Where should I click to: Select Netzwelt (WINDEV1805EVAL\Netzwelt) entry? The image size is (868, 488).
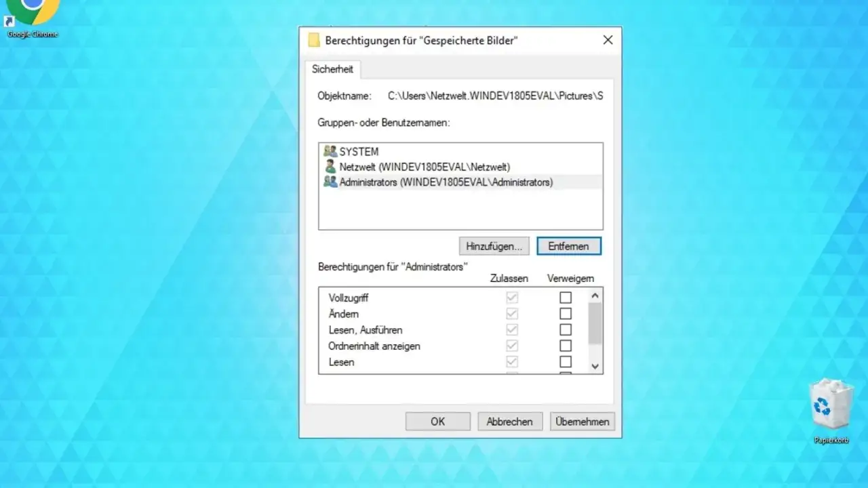(425, 167)
